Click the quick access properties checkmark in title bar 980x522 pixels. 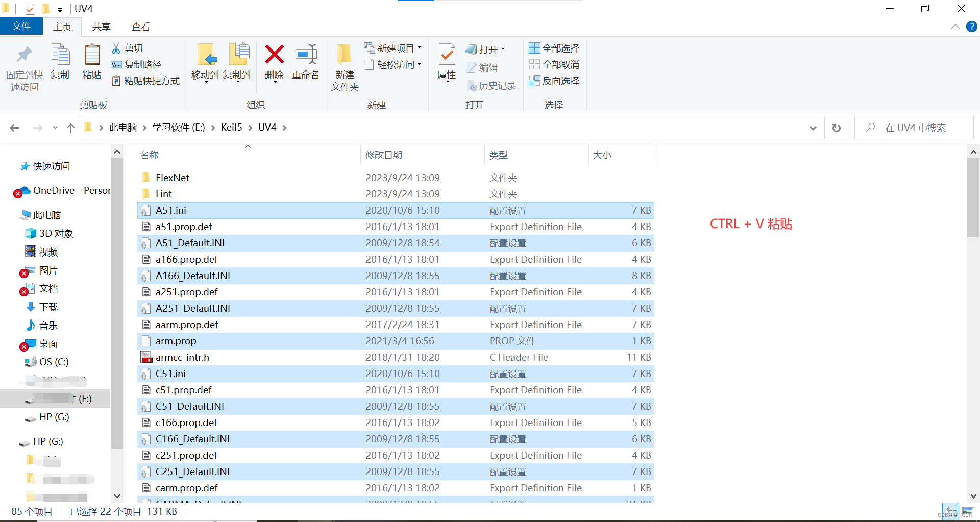tap(30, 9)
